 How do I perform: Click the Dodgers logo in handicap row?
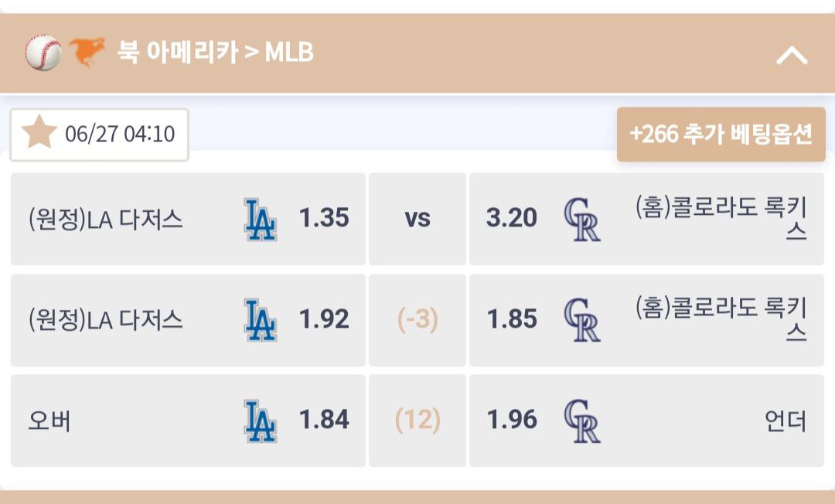261,320
